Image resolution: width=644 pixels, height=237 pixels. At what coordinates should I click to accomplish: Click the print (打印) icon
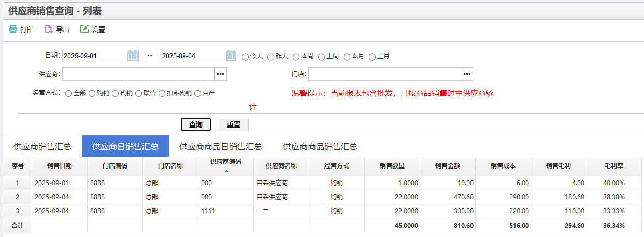[13, 30]
